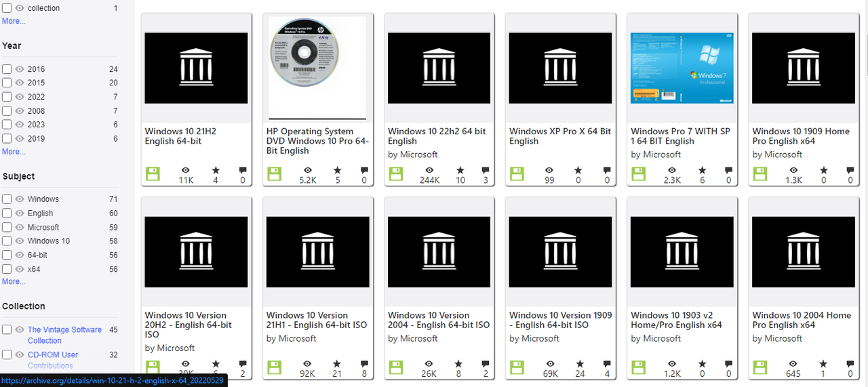
Task: Check the 2008 year filter checkbox
Action: coord(7,110)
